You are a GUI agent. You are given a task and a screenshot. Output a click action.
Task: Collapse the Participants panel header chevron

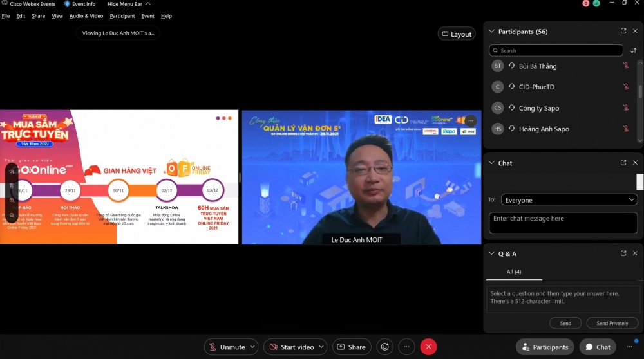point(492,32)
